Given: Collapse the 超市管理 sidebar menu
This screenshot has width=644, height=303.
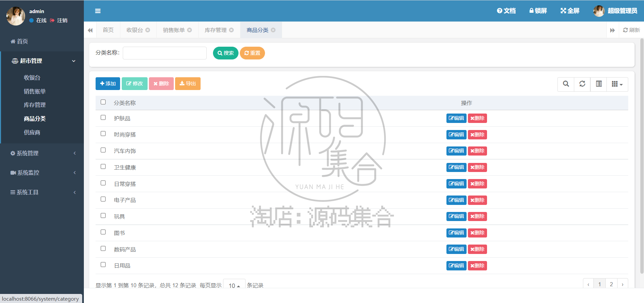Looking at the screenshot, I should 42,61.
